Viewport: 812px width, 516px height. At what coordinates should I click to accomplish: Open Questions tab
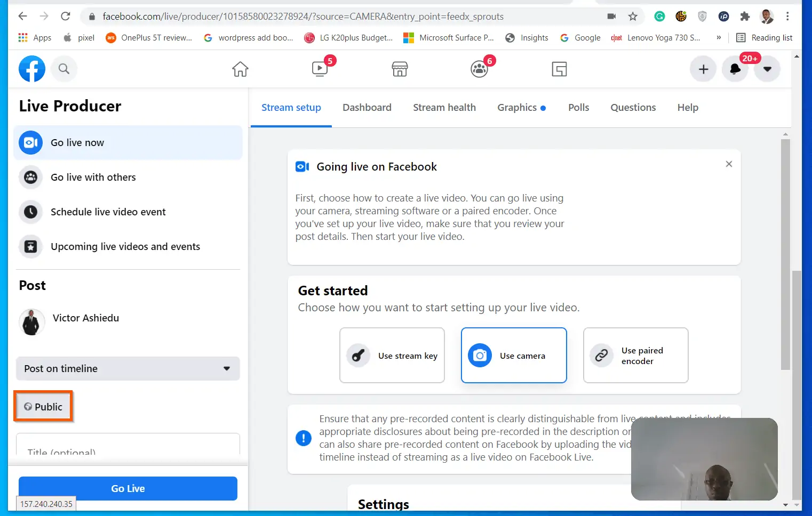point(633,108)
